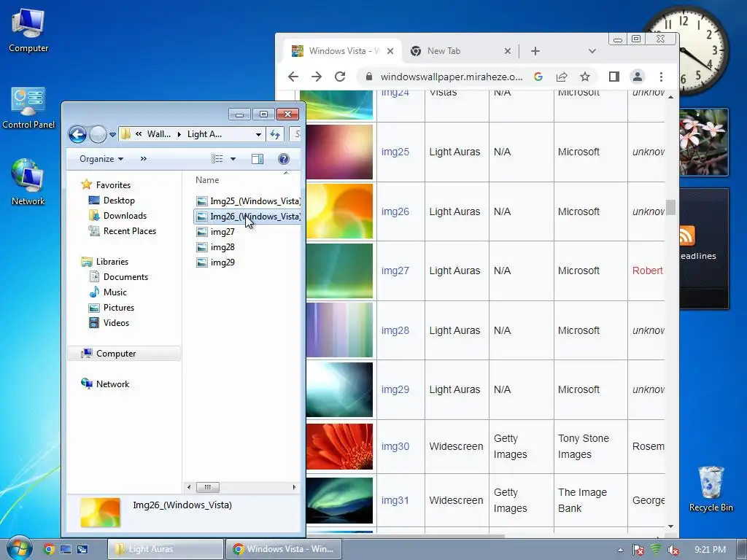Click the Chrome address bar URL
This screenshot has height=560, width=747.
click(451, 77)
